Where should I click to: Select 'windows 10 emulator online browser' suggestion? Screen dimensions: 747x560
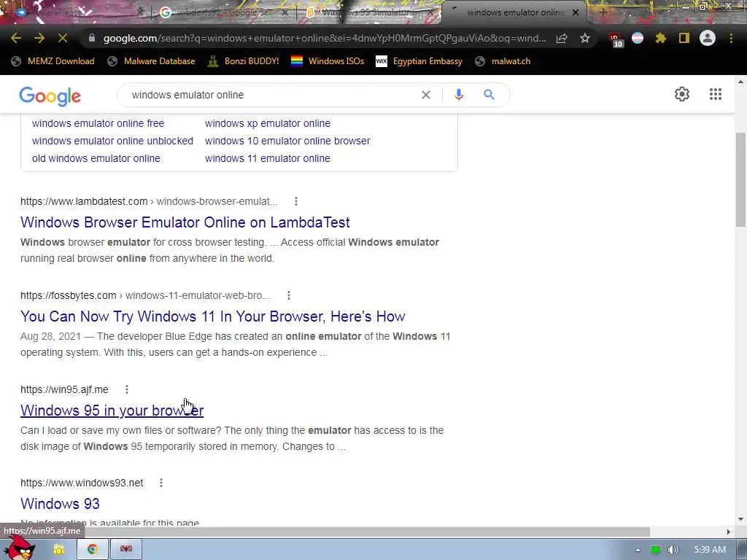[287, 141]
